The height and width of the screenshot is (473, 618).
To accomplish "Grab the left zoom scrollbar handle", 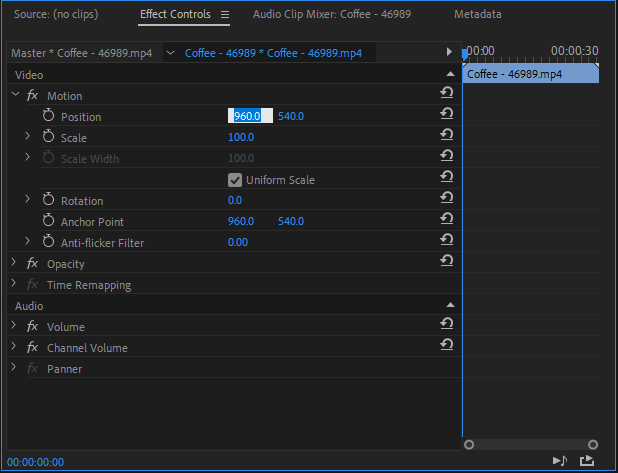I will [x=469, y=445].
